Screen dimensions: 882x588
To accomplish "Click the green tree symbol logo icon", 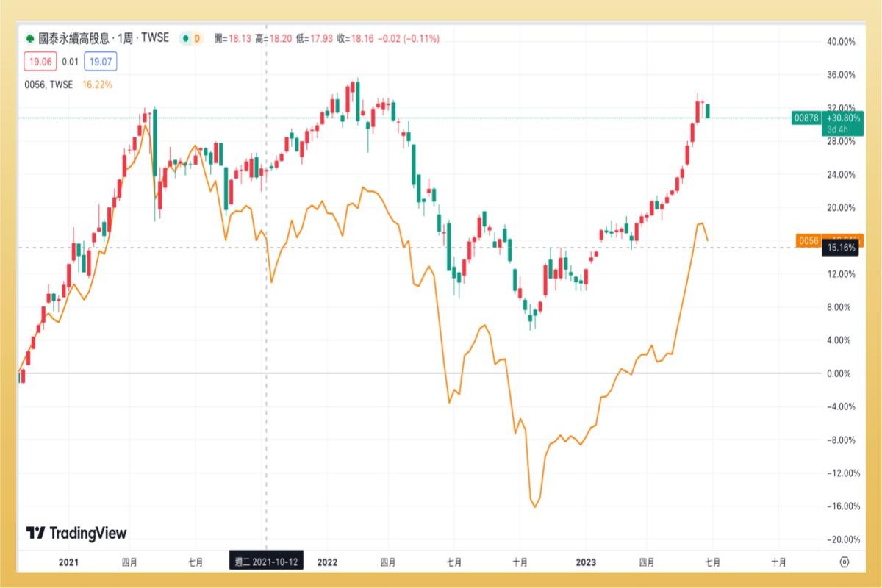I will click(x=29, y=38).
